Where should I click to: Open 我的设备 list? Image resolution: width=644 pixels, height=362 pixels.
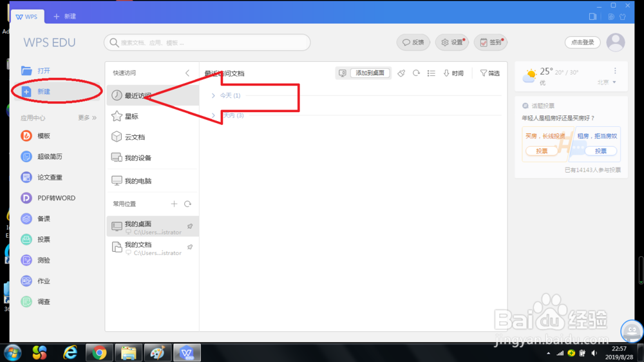point(153,158)
